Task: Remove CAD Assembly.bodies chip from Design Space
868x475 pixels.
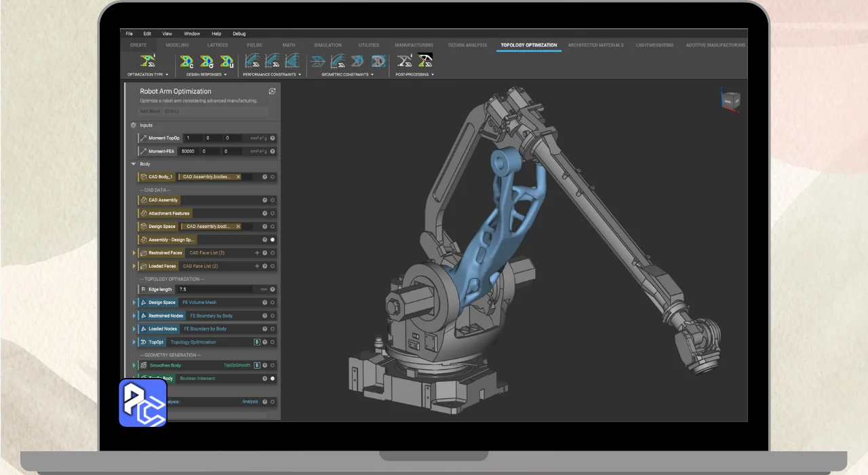Action: tap(238, 227)
